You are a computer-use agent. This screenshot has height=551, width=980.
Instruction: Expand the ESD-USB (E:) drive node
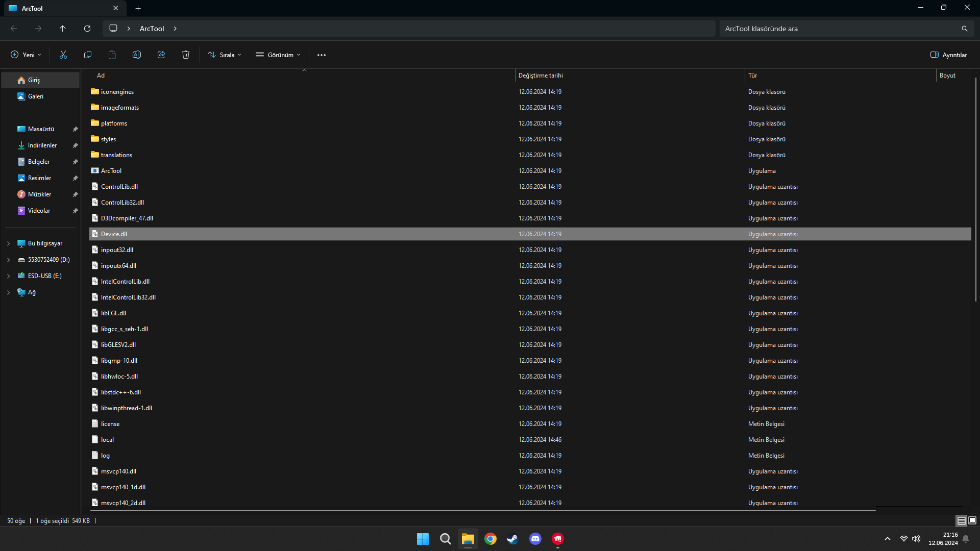click(8, 276)
